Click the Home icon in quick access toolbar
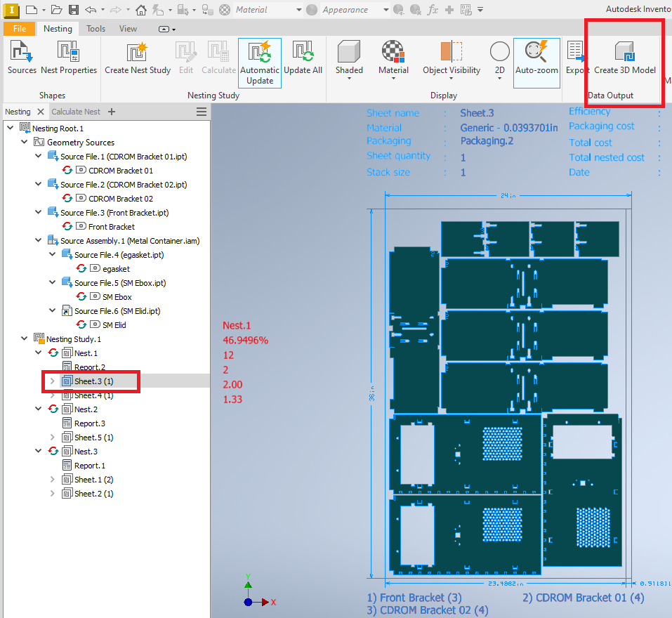Screen dimensions: 672x618 coord(141,9)
